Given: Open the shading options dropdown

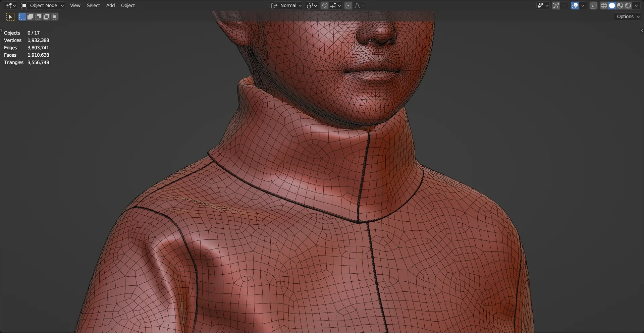Looking at the screenshot, I should coord(636,5).
